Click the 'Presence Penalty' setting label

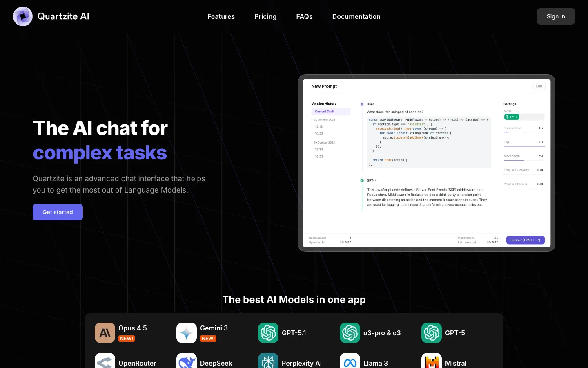pyautogui.click(x=515, y=184)
